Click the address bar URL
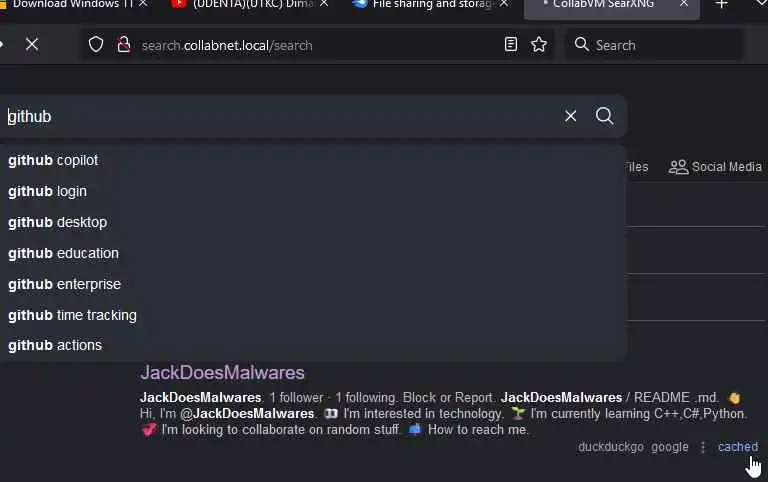Screen dimensions: 768x482 227,46
